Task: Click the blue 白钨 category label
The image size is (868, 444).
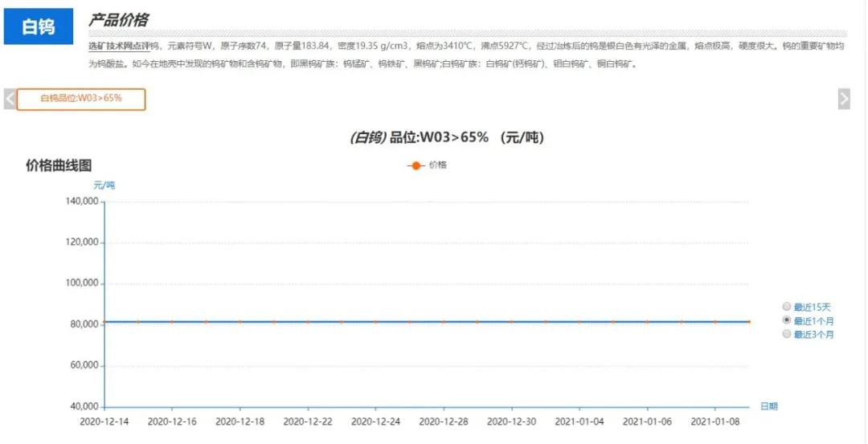Action: point(38,27)
